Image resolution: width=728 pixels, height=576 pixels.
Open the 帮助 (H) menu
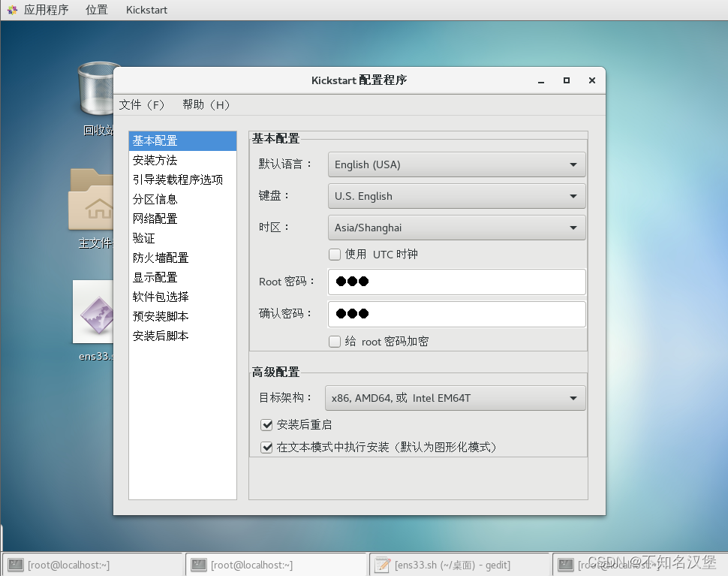206,105
